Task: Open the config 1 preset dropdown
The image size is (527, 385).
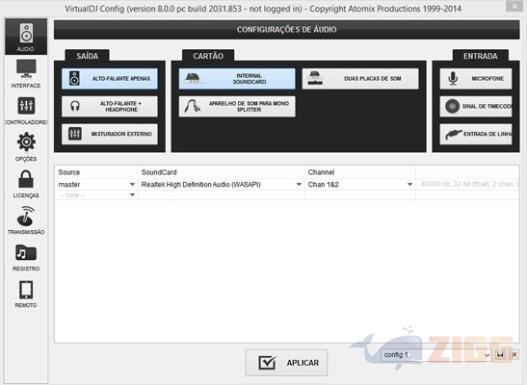Action: pyautogui.click(x=436, y=355)
